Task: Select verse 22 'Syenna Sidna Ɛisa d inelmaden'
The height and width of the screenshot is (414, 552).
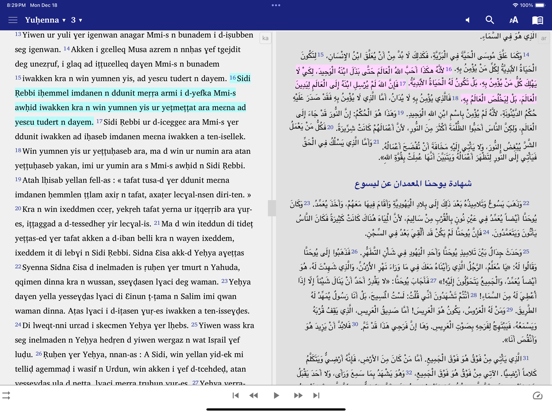Action: tap(127, 274)
